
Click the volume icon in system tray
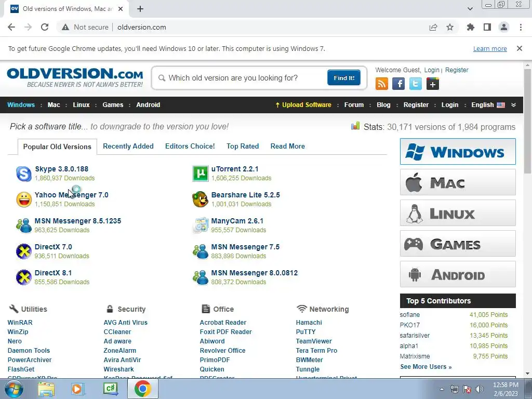click(x=480, y=389)
